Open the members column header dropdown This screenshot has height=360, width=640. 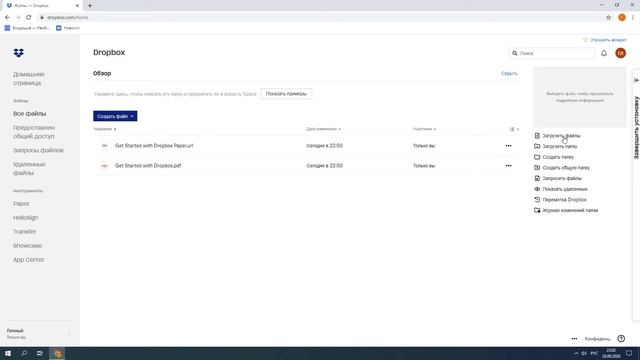pyautogui.click(x=424, y=129)
